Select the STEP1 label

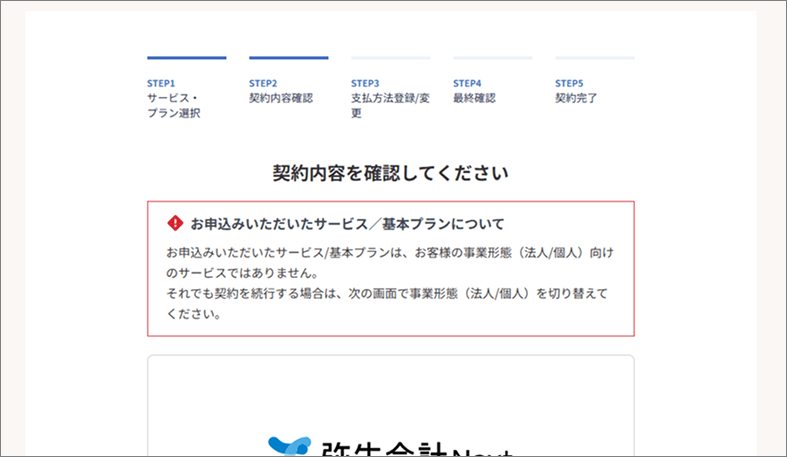[x=161, y=83]
